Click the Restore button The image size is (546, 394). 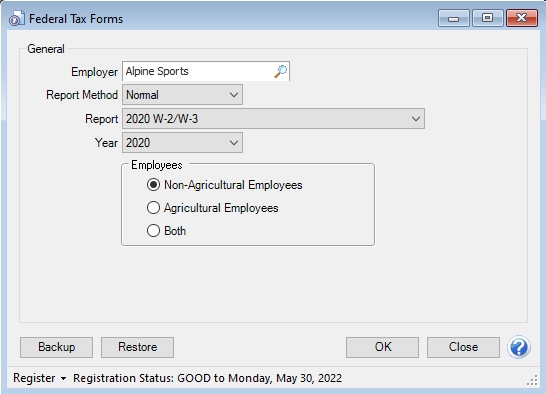point(138,347)
